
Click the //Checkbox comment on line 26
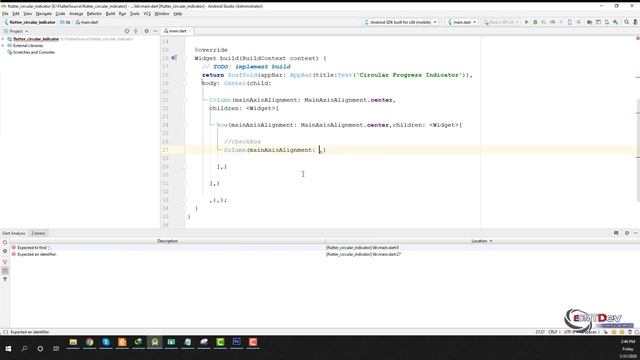tap(242, 142)
